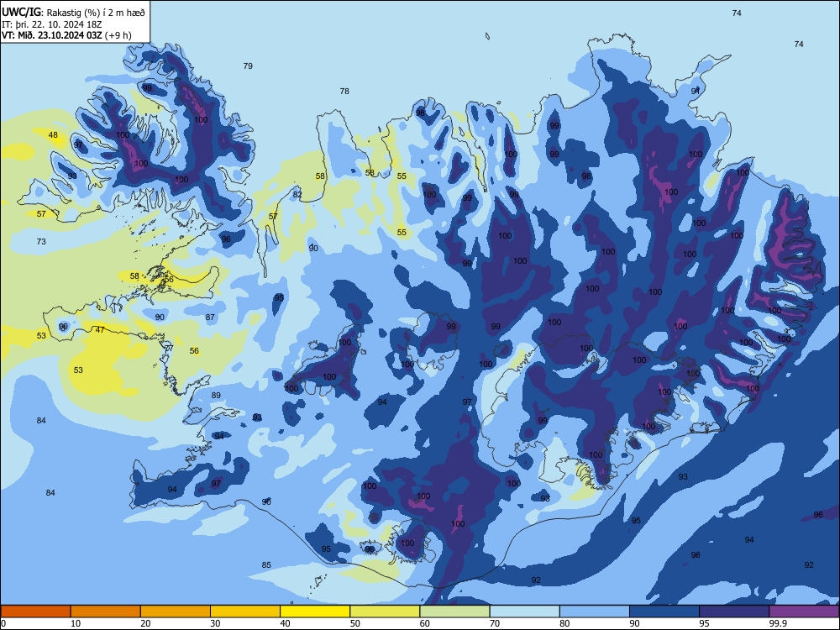840x630 pixels.
Task: Choose the 90–95 dark blue legend band
Action: tap(664, 612)
